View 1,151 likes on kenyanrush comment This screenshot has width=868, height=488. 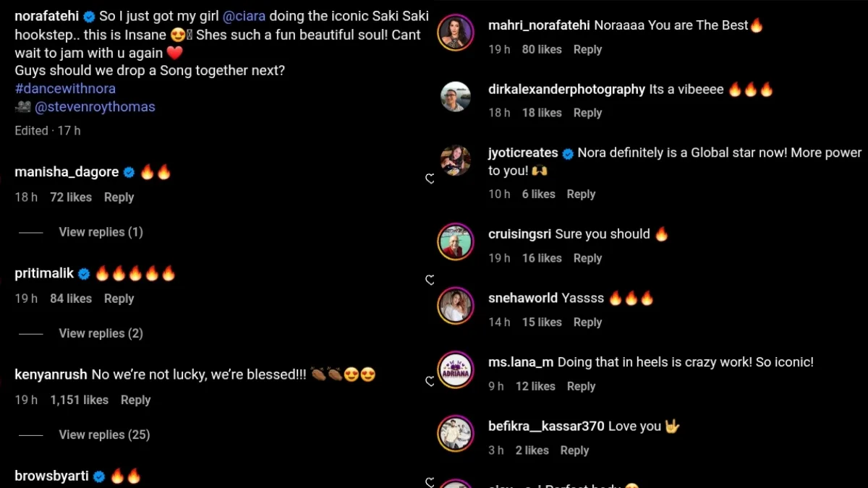tap(80, 400)
